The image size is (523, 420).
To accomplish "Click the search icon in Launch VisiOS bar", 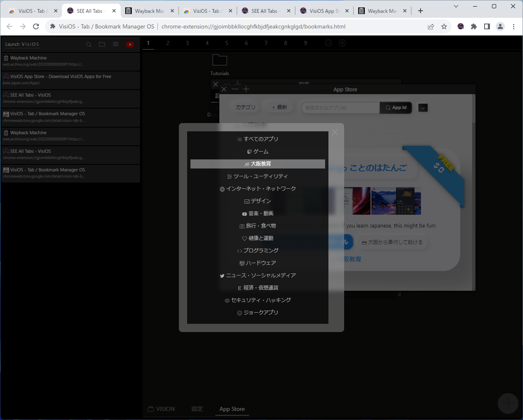I will (89, 44).
